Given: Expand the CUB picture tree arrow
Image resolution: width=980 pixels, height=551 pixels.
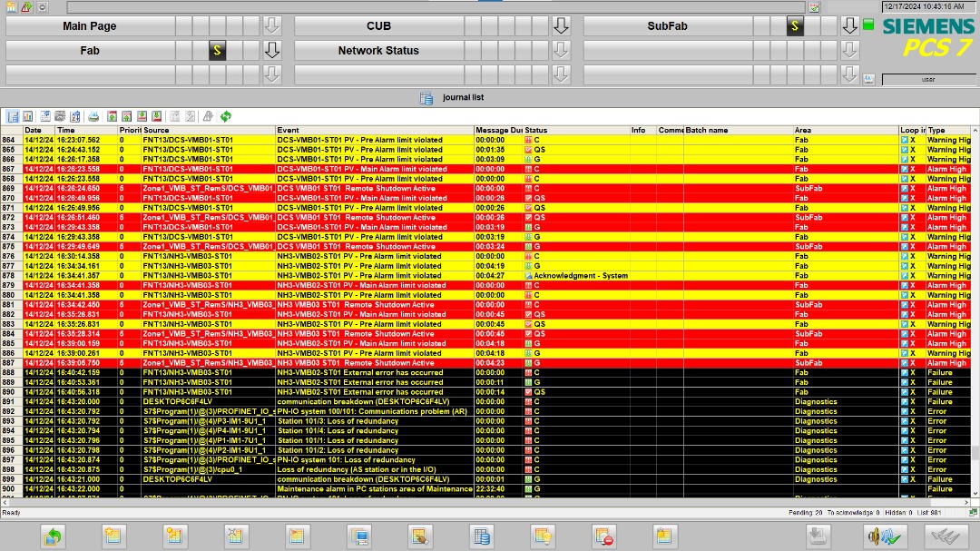Looking at the screenshot, I should pos(561,26).
